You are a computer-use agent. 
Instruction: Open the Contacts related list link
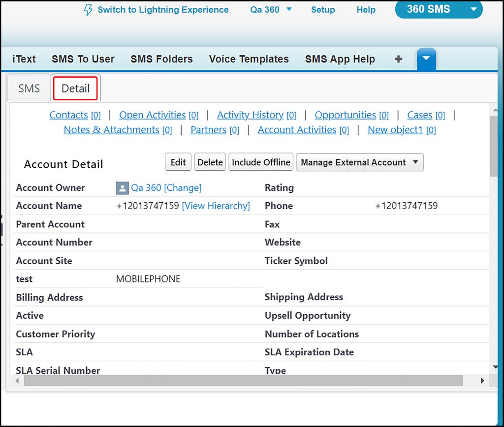(68, 115)
